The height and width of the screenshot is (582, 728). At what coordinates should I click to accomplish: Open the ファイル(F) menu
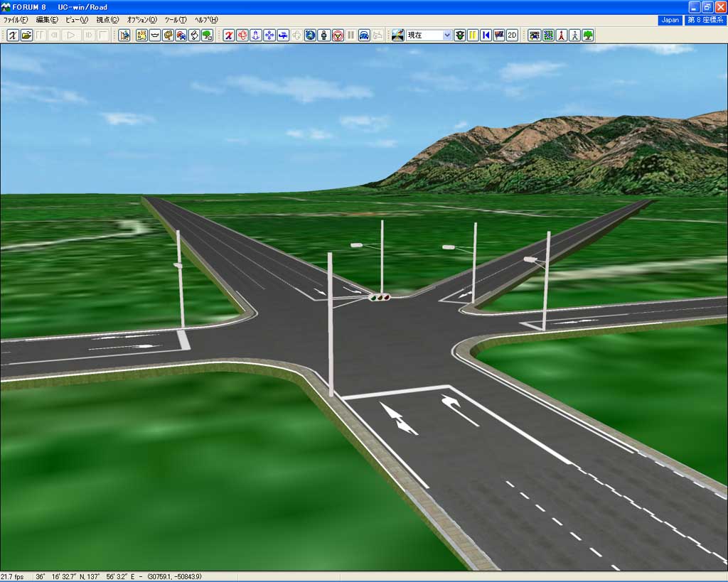[16, 20]
